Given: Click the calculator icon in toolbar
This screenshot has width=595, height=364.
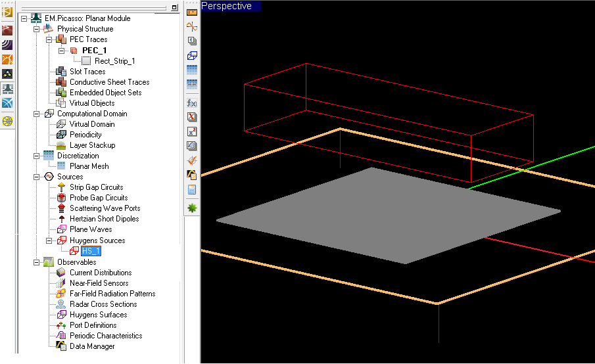Looking at the screenshot, I should 192,189.
